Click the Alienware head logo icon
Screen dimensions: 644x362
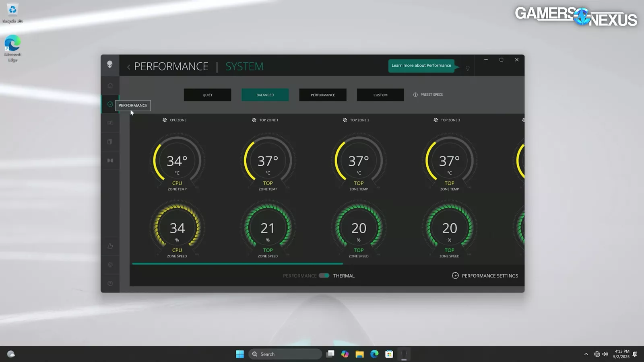(110, 64)
